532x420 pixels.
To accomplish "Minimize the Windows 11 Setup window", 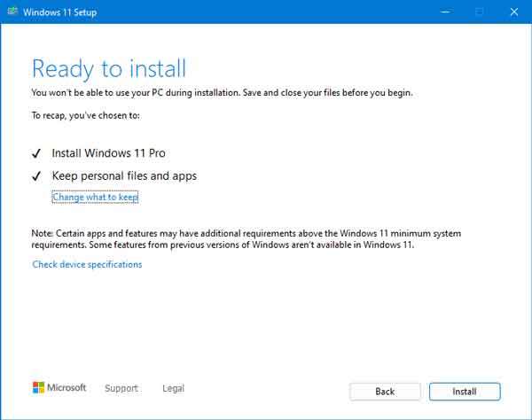I will (x=445, y=12).
